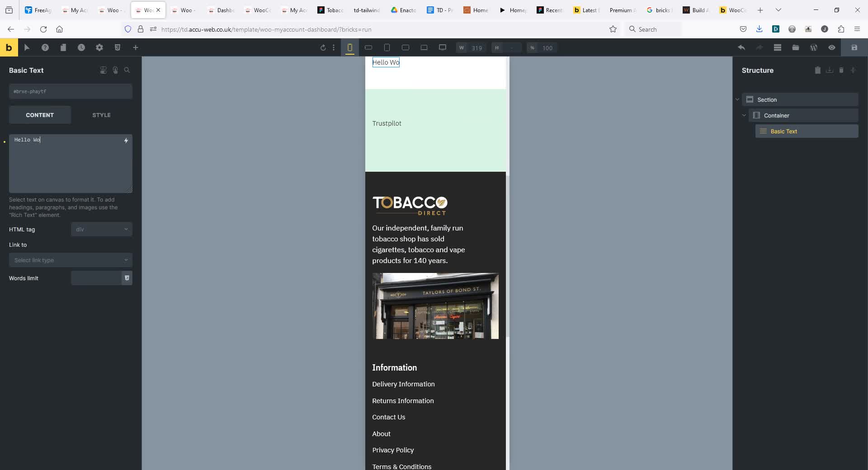Switch to the STYLE tab
The height and width of the screenshot is (470, 868).
pyautogui.click(x=101, y=115)
